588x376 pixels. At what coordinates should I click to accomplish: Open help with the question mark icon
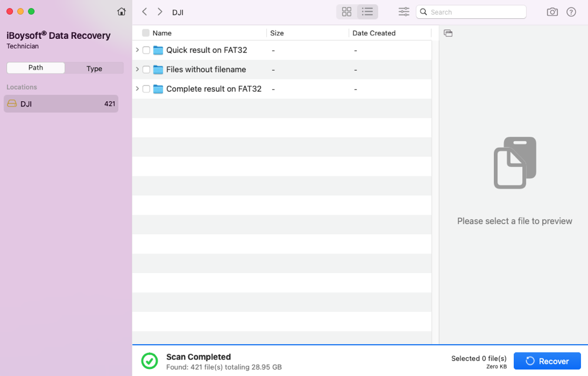coord(571,12)
